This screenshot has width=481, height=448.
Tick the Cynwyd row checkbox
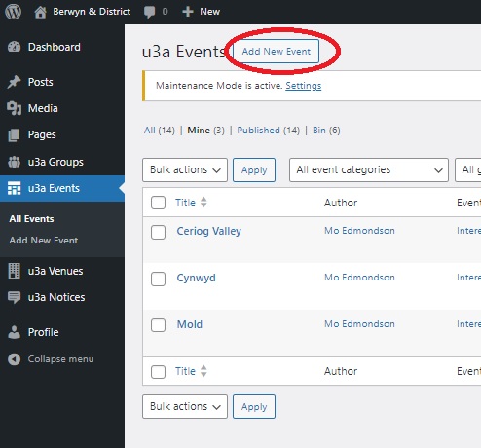pos(158,279)
